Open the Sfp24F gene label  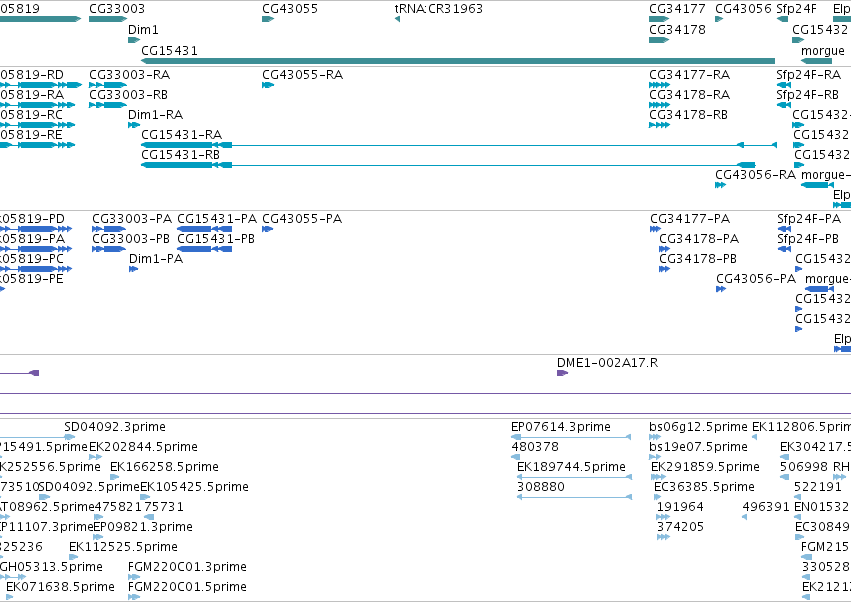[796, 9]
